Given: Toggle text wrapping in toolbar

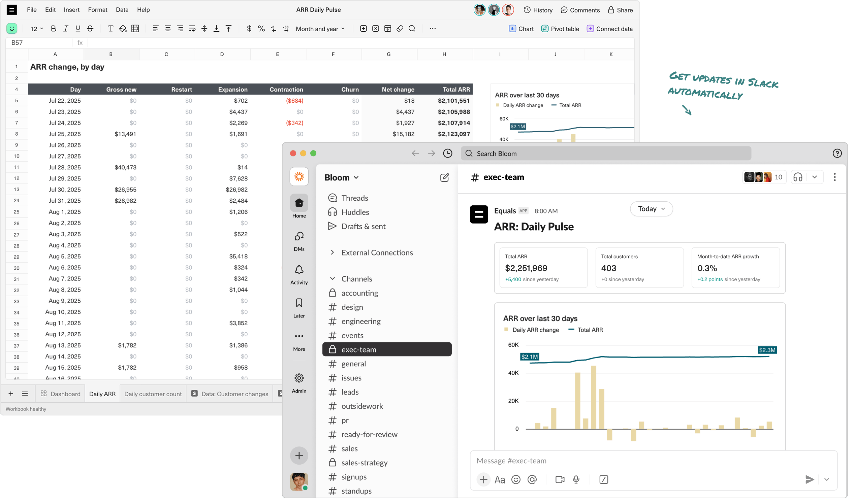Looking at the screenshot, I should point(193,29).
